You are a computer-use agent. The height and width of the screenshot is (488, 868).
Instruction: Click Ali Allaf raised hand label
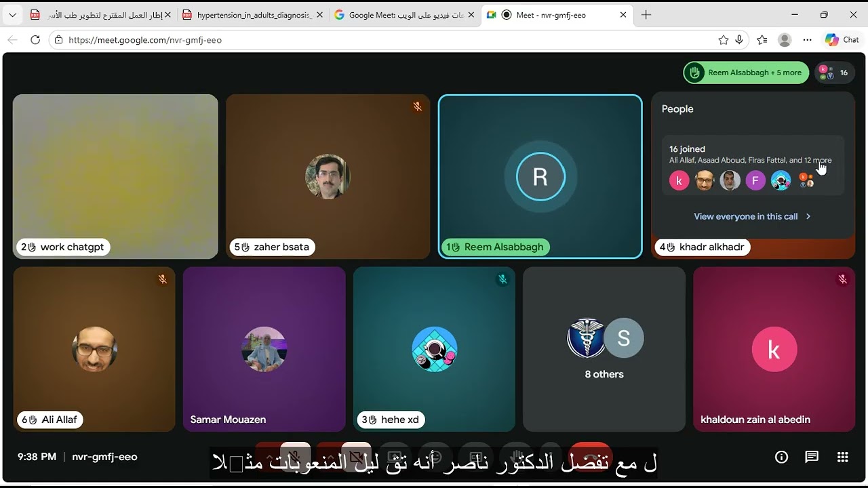[x=50, y=420]
